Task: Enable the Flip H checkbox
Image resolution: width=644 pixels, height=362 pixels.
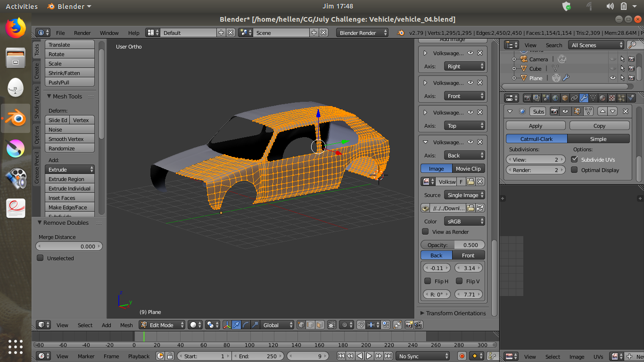Action: 428,281
